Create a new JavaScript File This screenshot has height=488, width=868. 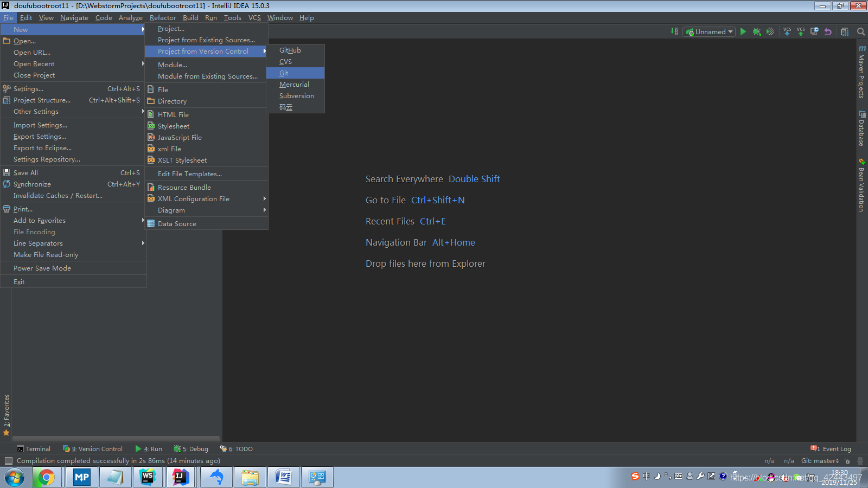pyautogui.click(x=207, y=138)
